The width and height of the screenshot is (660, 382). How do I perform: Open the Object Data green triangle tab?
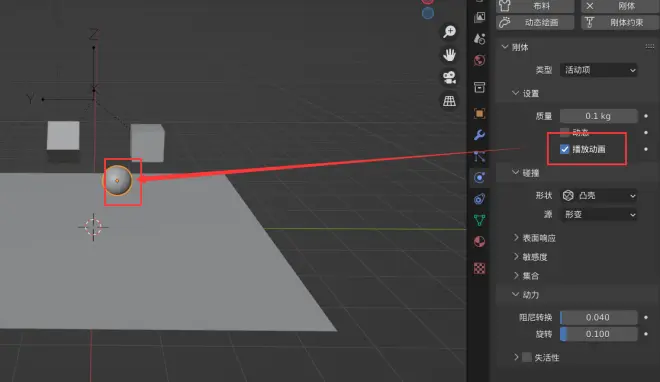[479, 220]
